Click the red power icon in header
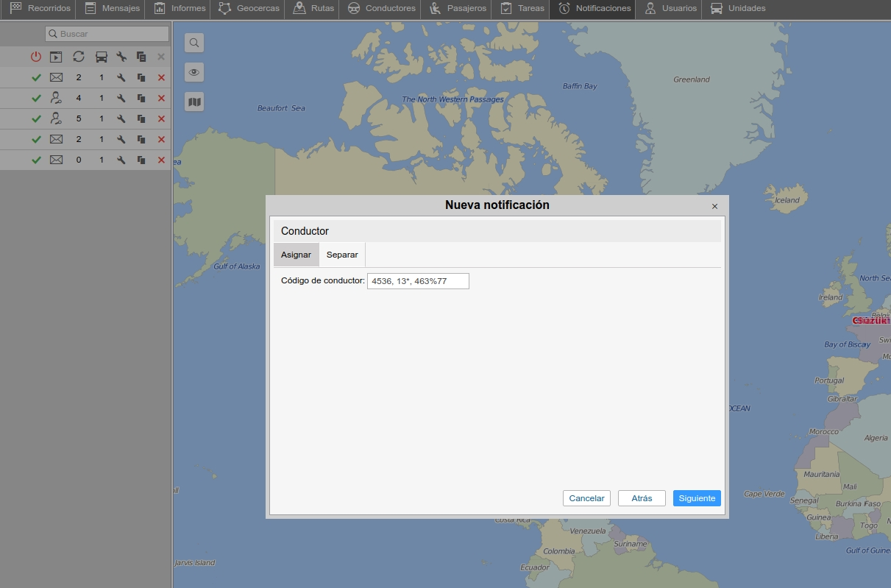 point(36,57)
